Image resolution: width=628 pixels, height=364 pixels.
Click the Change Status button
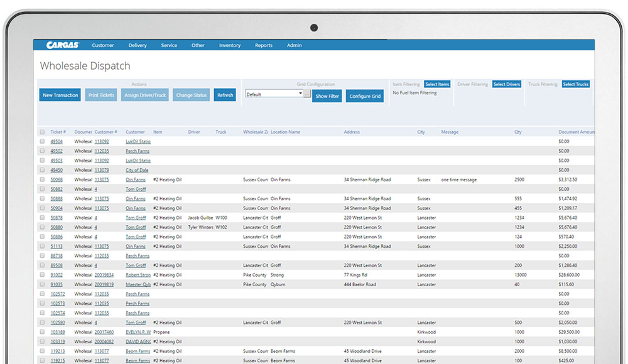pos(191,95)
